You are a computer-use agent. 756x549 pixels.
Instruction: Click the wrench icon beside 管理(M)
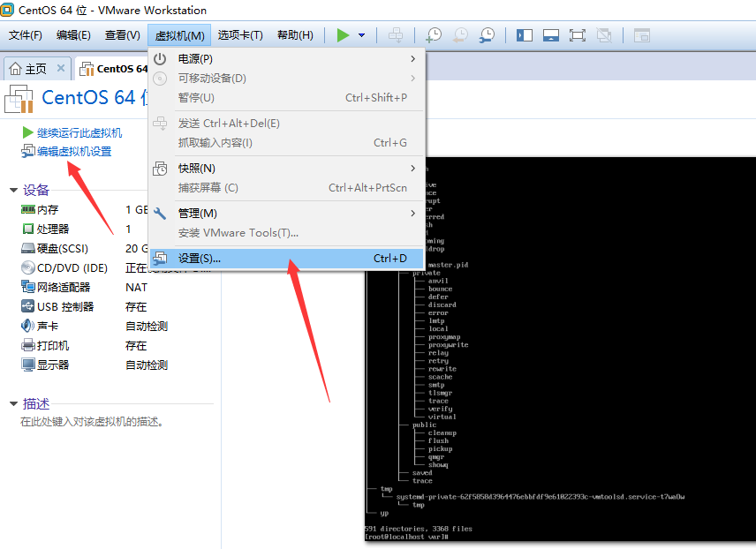pos(160,213)
